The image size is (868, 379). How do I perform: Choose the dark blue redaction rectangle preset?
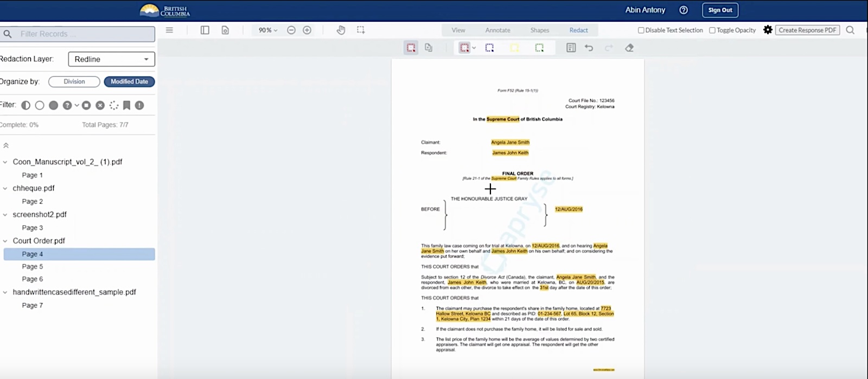click(x=489, y=48)
